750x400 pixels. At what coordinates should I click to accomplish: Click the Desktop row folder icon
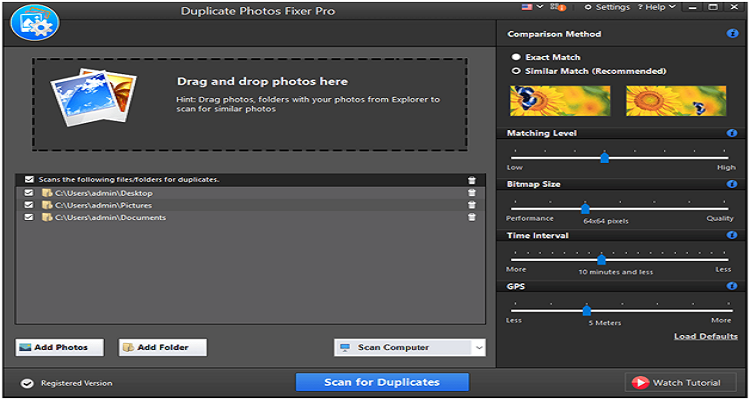pyautogui.click(x=46, y=193)
